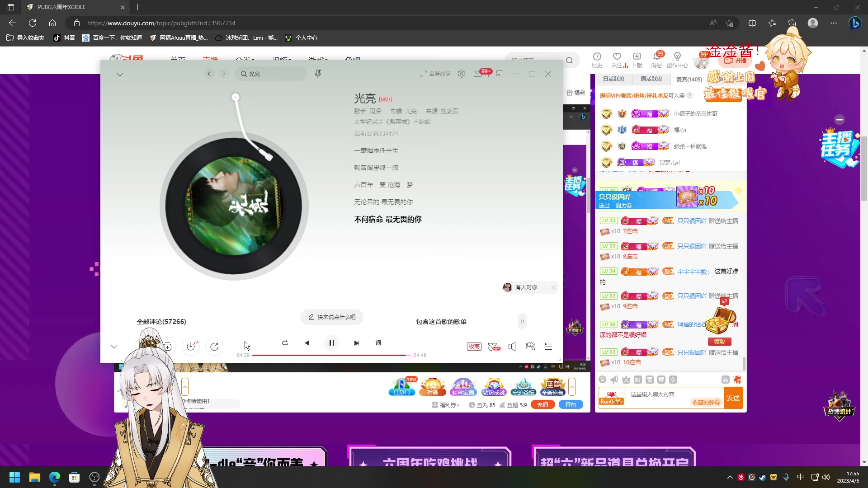Toggle the lyrics display (词) button
This screenshot has height=488, width=868.
click(x=378, y=343)
